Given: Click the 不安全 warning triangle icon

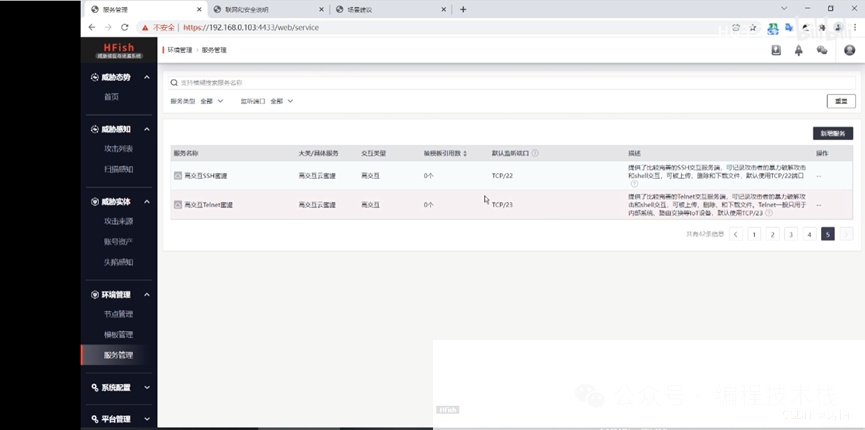Looking at the screenshot, I should (145, 27).
